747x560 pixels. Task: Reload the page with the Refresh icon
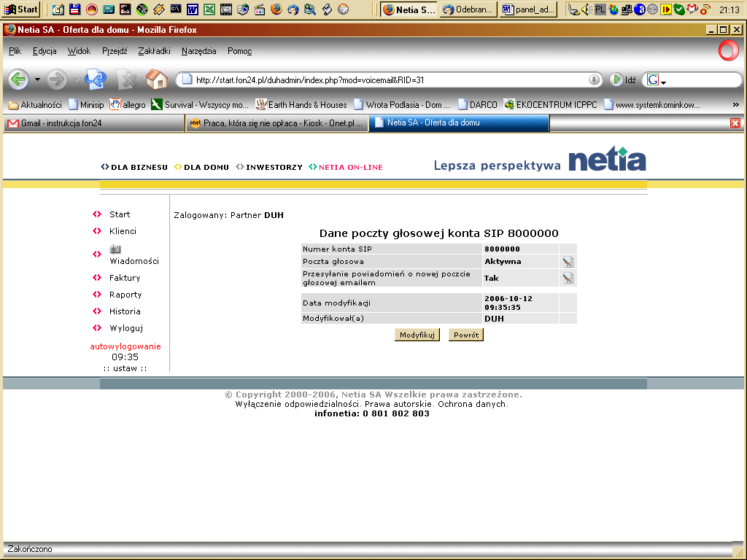pos(96,79)
